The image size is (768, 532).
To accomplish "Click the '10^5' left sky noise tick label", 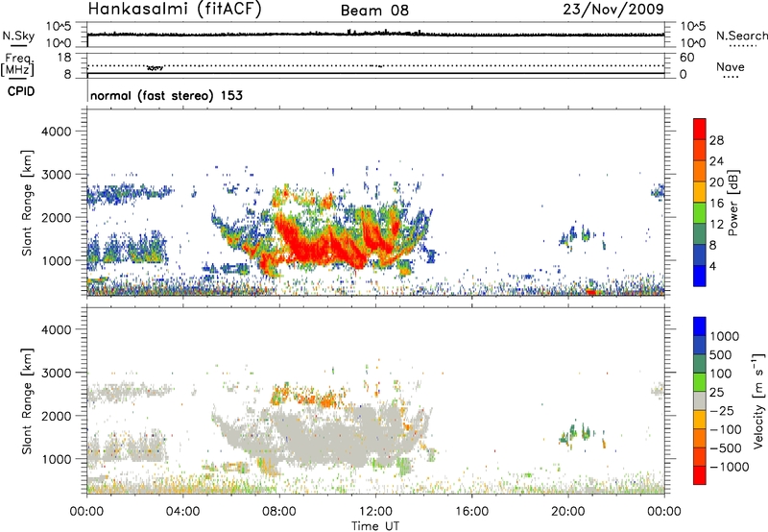I will pos(59,26).
